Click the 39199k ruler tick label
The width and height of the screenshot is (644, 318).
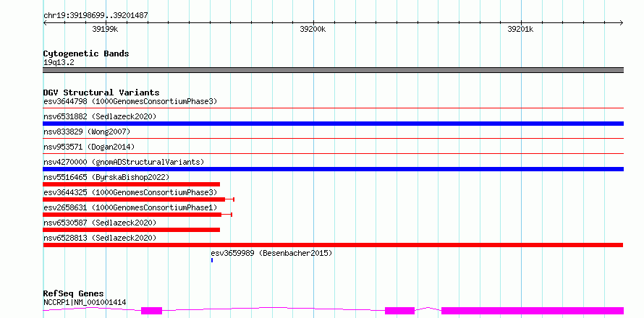tap(105, 29)
